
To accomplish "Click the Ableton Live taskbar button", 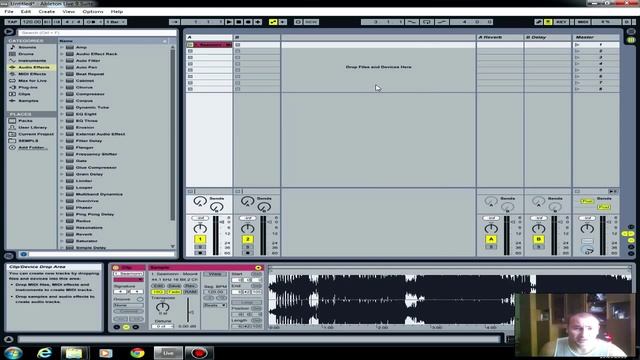I will pos(168,353).
